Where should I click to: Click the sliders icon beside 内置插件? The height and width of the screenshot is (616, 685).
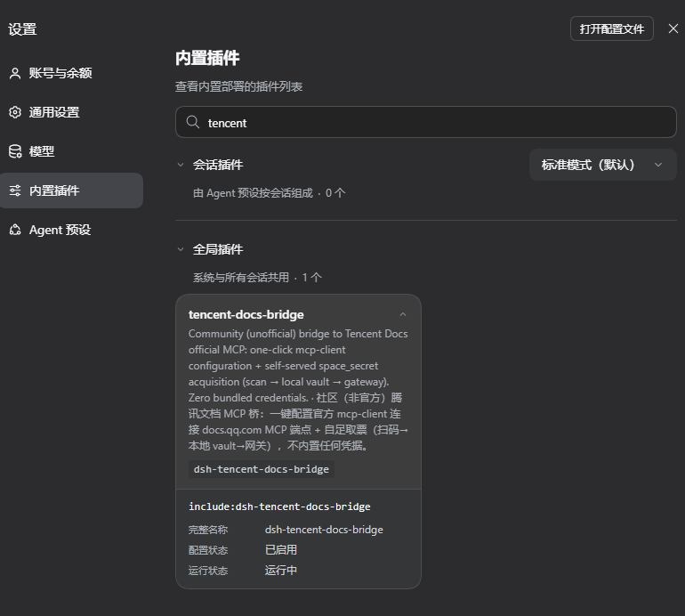click(15, 190)
